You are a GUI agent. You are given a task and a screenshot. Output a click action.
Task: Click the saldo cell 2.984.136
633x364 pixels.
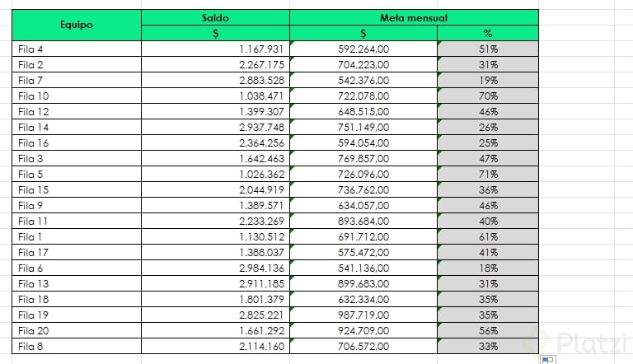(x=215, y=268)
